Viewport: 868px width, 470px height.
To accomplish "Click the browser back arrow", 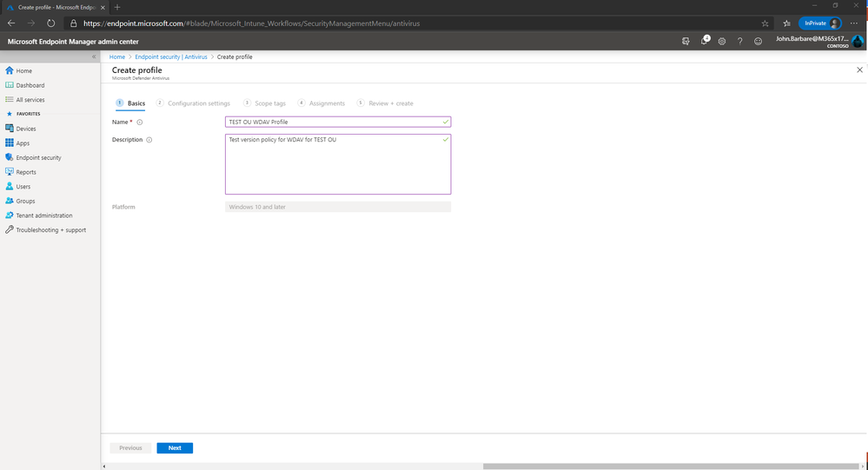I will coord(11,23).
